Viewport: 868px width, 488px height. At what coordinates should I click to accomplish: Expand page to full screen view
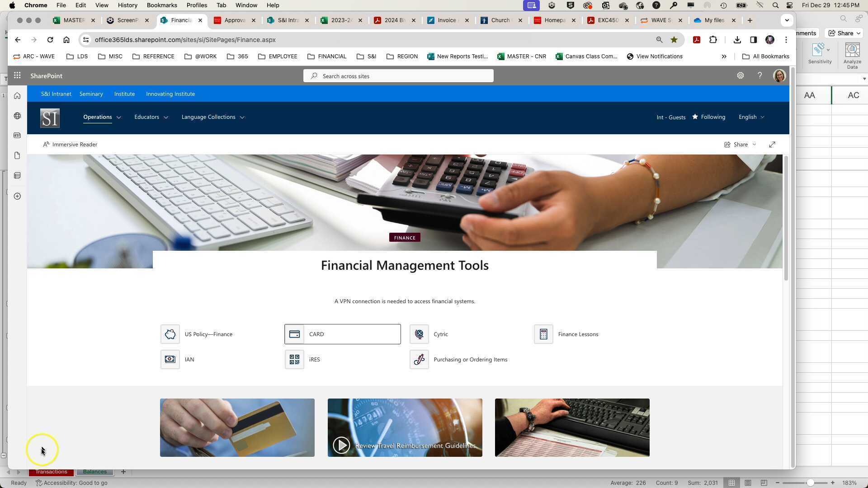pyautogui.click(x=772, y=145)
